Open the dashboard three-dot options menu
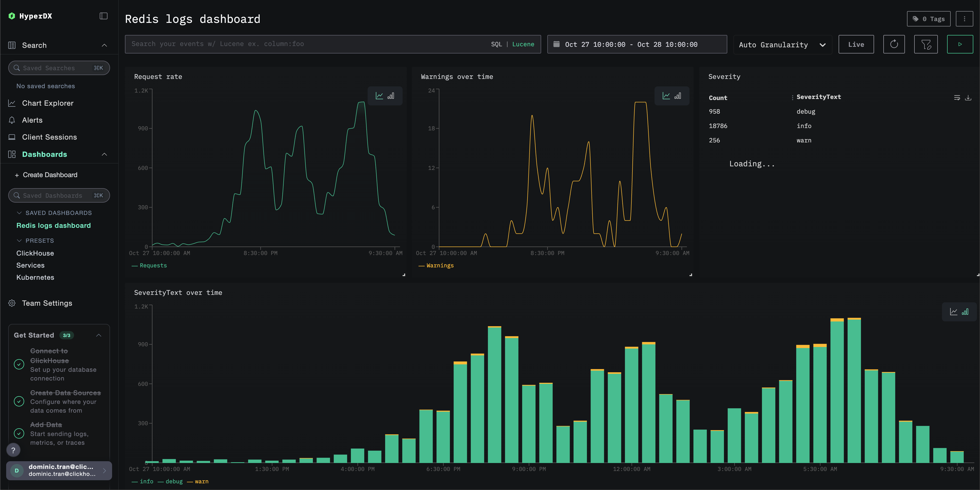The height and width of the screenshot is (490, 980). (965, 18)
